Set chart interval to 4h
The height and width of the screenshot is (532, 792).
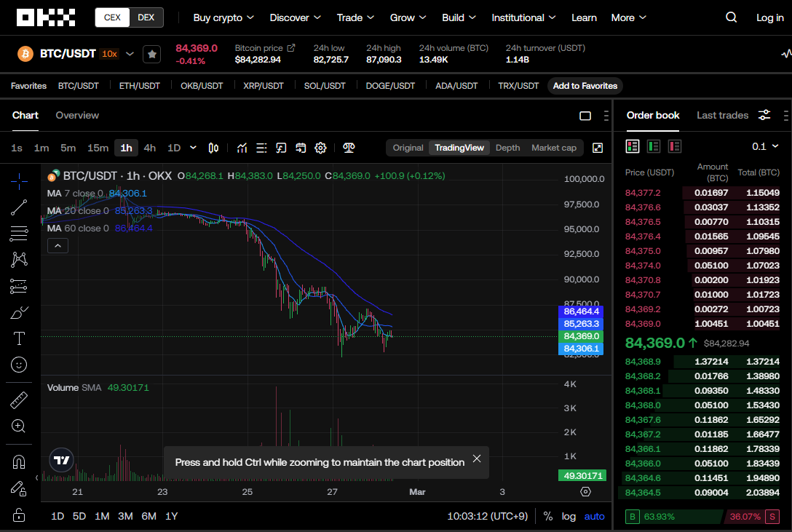(x=149, y=148)
